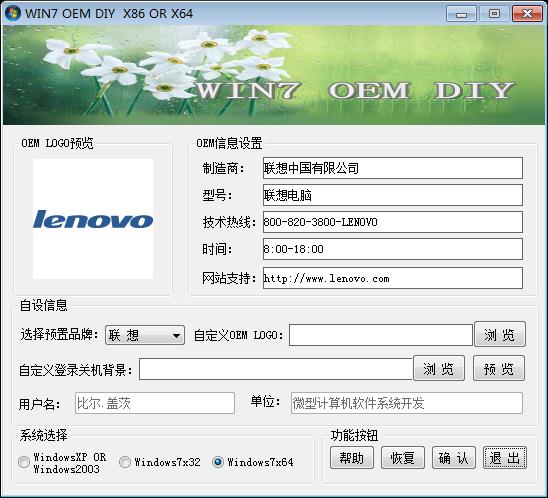Open the 选择预置品牌 brand dropdown
The width and height of the screenshot is (548, 498).
tap(145, 335)
